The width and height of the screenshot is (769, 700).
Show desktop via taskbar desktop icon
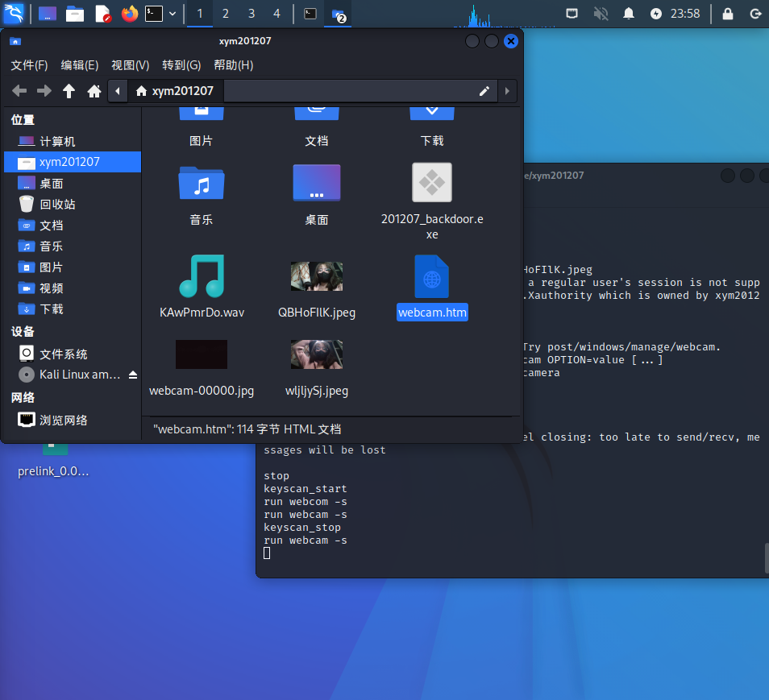click(x=48, y=13)
